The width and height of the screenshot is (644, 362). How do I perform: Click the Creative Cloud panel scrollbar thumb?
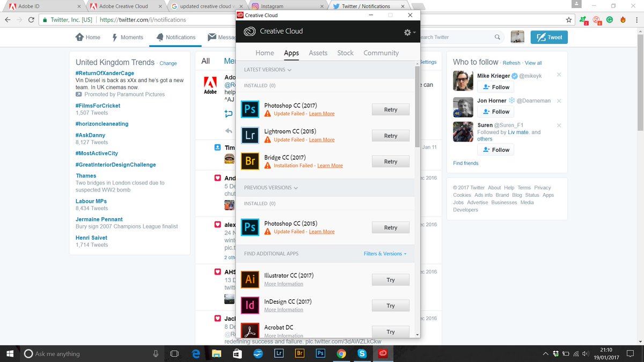(418, 107)
